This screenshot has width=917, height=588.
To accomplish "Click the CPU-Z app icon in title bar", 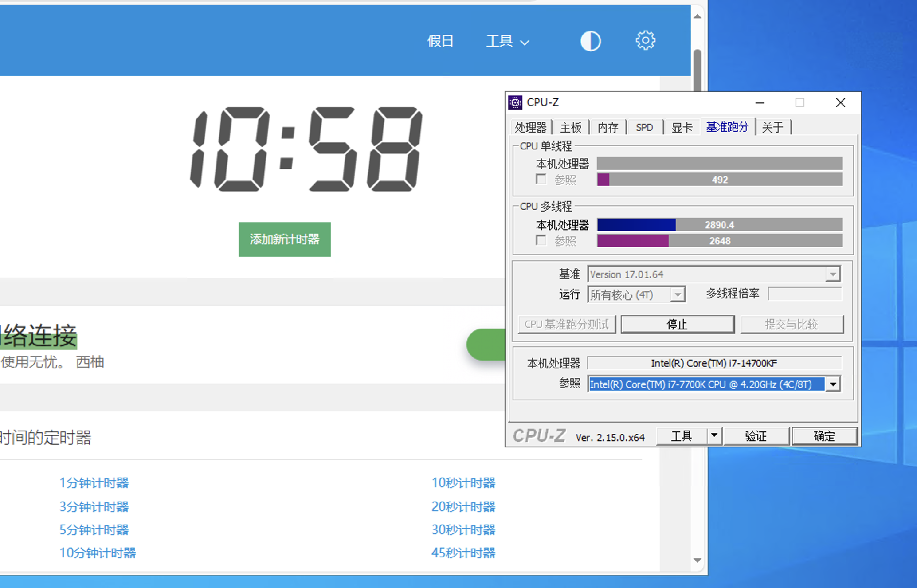I will pyautogui.click(x=515, y=102).
